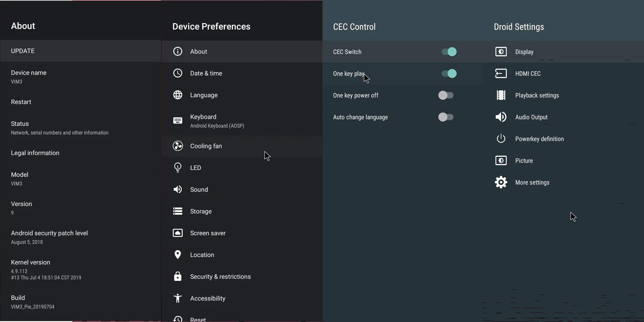
Task: Turn off the CEC Switch toggle
Action: 449,52
